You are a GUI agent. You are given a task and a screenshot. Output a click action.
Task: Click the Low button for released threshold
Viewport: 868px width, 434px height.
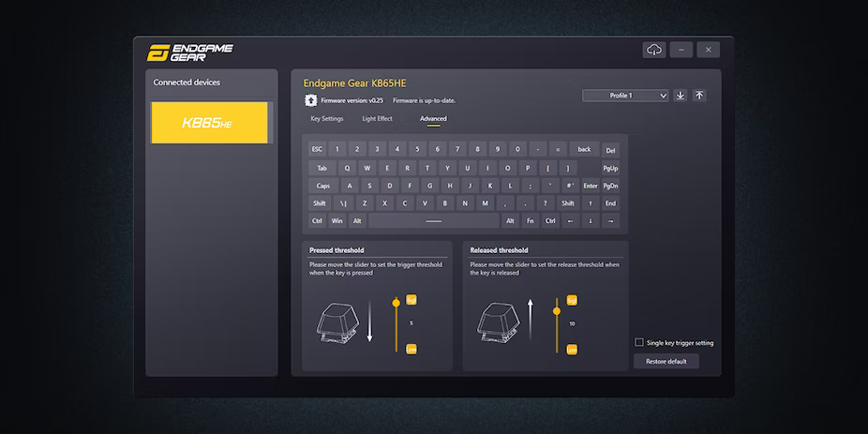click(572, 349)
